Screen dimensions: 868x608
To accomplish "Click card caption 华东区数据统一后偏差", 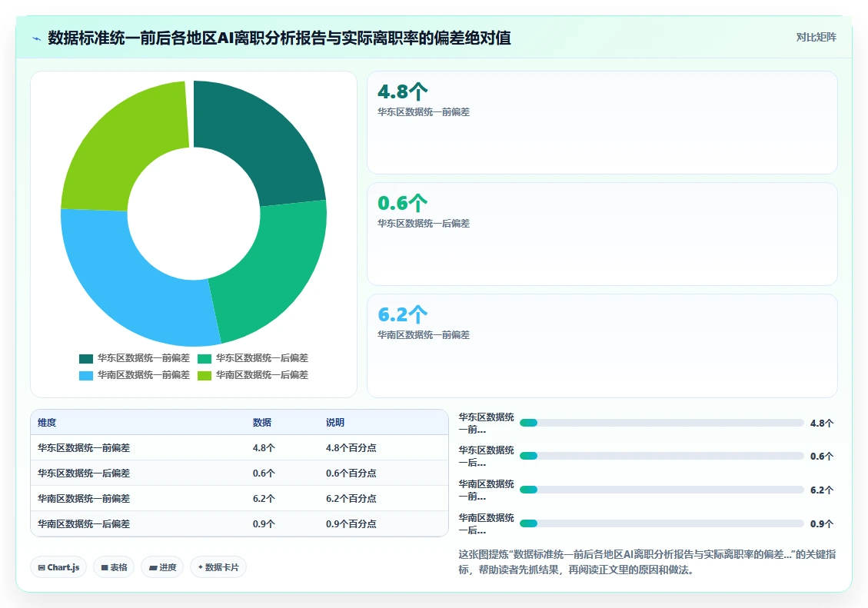I will [x=424, y=224].
